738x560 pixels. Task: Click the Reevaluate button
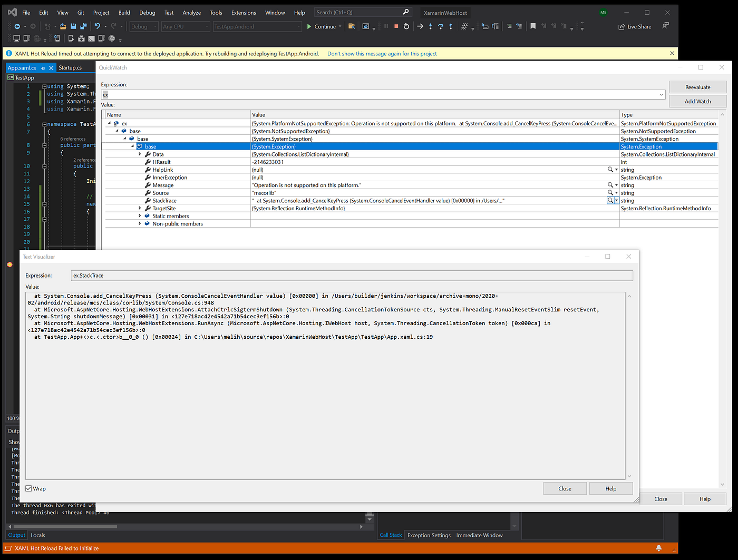click(x=697, y=87)
